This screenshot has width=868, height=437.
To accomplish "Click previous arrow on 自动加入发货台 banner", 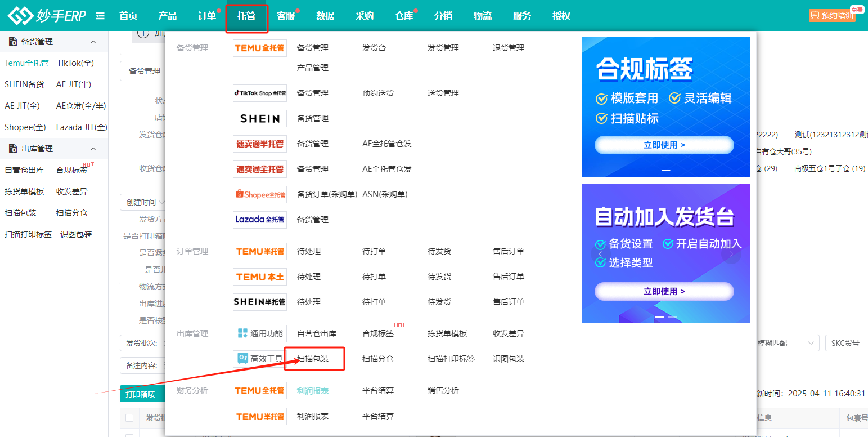I will click(x=600, y=254).
